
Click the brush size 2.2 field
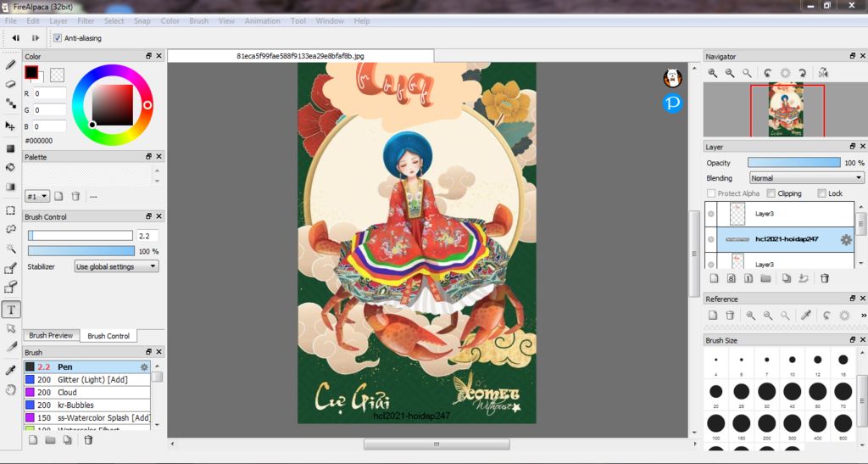click(147, 236)
